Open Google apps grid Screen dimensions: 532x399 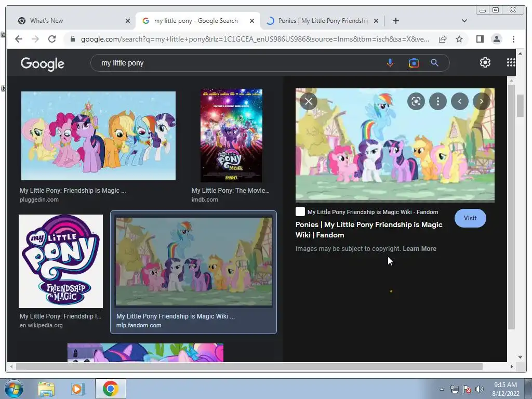tap(511, 62)
